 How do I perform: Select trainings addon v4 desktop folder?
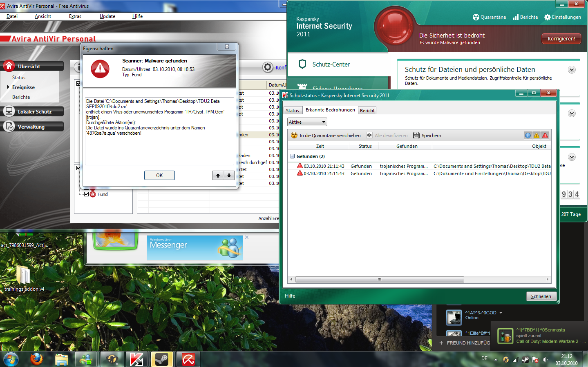(24, 278)
